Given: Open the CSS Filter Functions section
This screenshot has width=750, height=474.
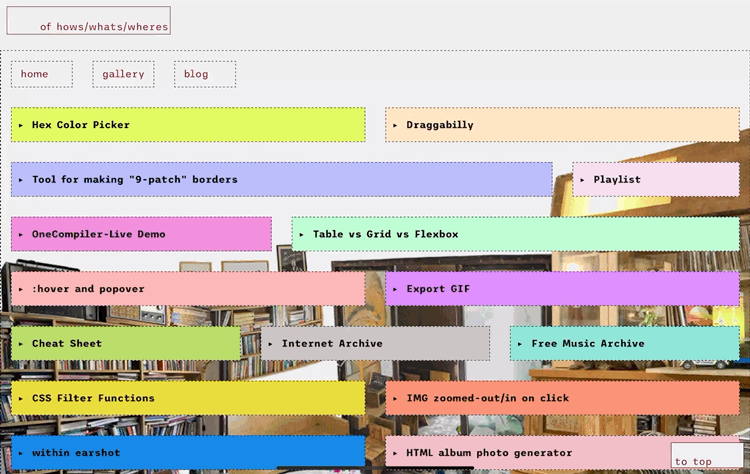Looking at the screenshot, I should pyautogui.click(x=93, y=398).
